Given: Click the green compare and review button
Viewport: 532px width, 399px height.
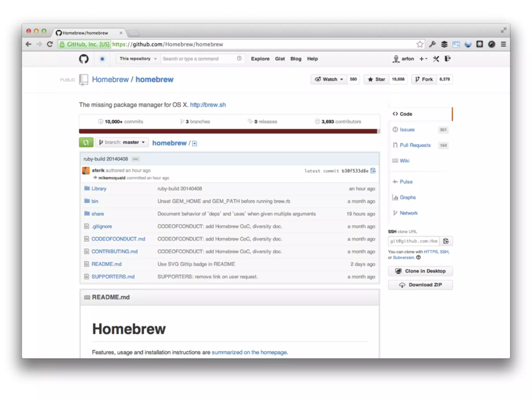Looking at the screenshot, I should [x=86, y=142].
